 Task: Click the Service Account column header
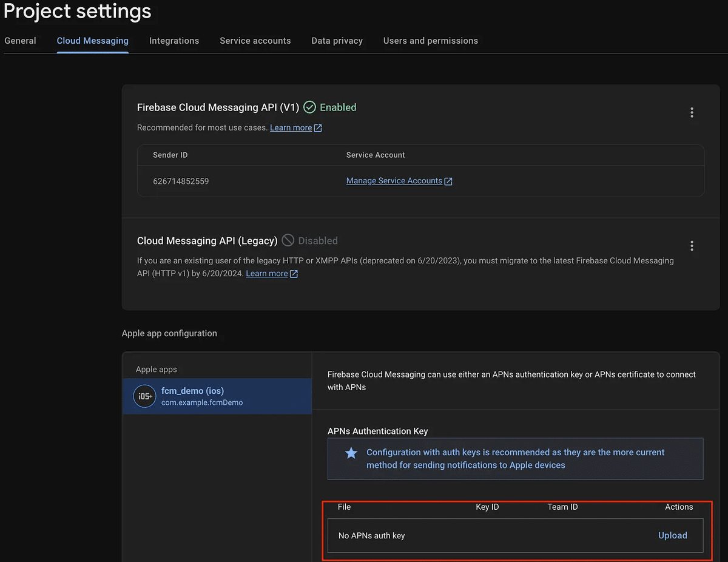(376, 155)
